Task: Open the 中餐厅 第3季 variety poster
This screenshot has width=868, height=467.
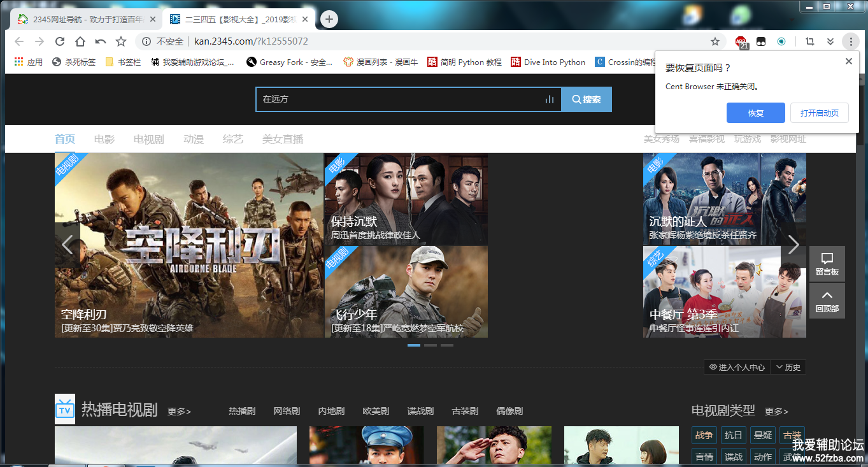Action: point(725,292)
